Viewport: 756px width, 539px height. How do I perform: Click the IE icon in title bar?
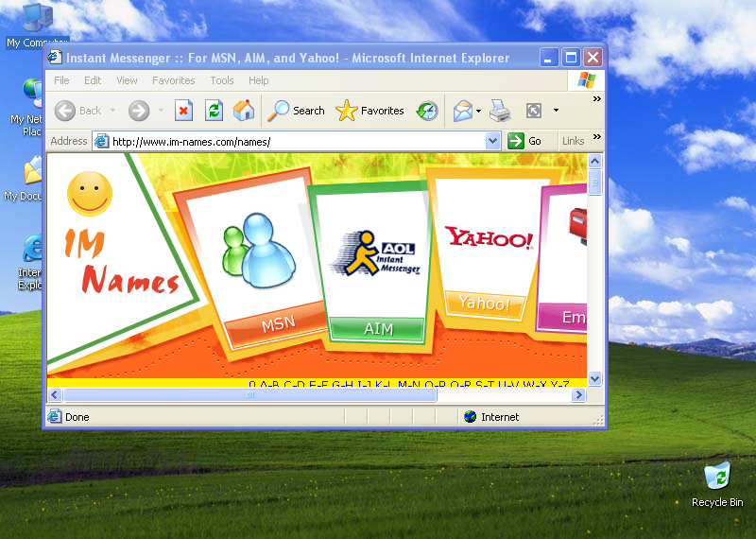55,58
